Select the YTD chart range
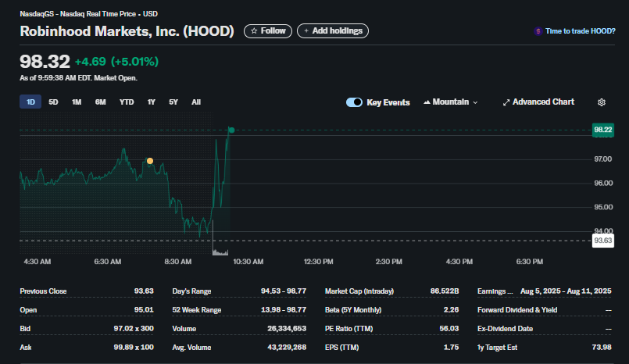 click(x=127, y=102)
